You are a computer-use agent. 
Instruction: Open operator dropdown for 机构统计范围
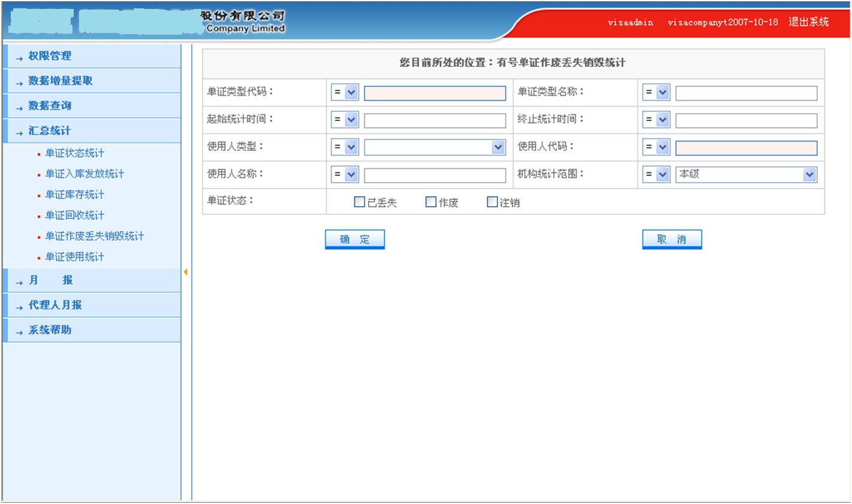(x=656, y=175)
